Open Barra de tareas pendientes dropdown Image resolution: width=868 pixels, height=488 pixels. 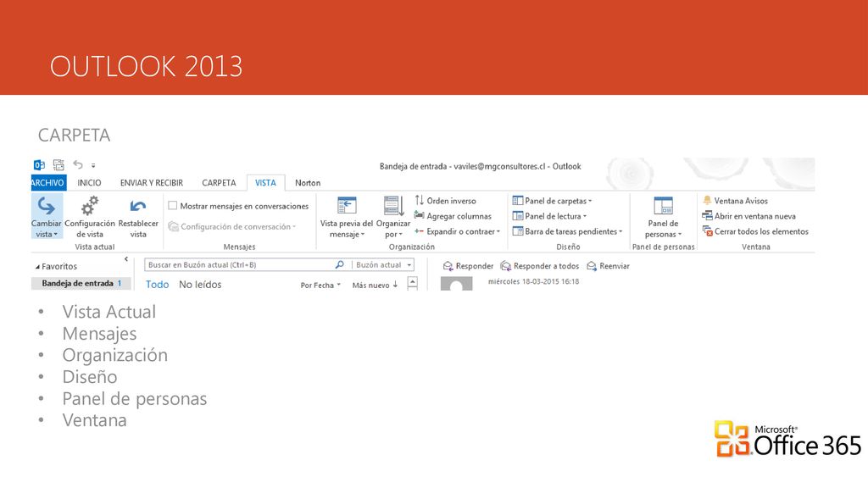[567, 231]
